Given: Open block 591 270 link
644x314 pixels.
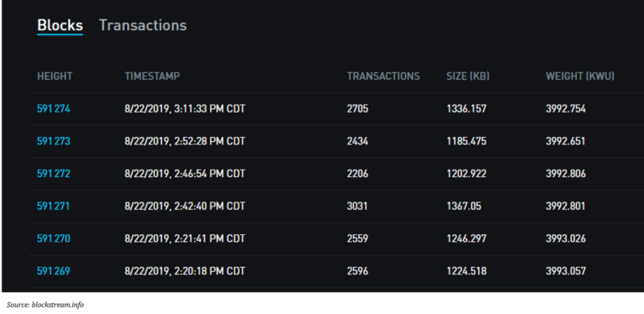Looking at the screenshot, I should click(54, 238).
